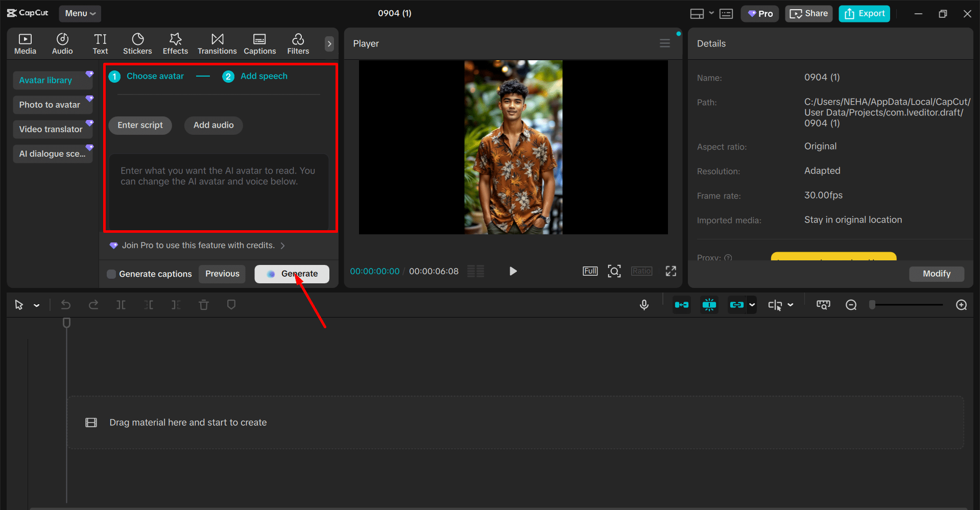Click the timeline zoom slider
The image size is (980, 510).
click(906, 305)
